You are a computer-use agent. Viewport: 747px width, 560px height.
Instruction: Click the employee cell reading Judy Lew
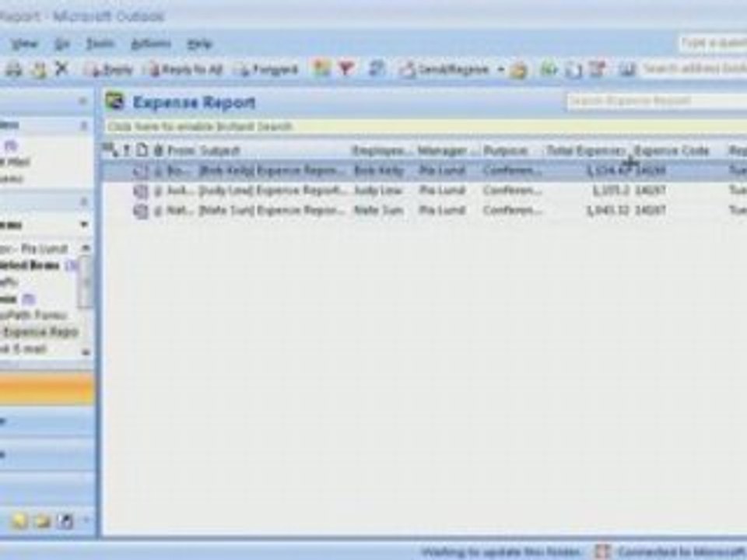(378, 191)
